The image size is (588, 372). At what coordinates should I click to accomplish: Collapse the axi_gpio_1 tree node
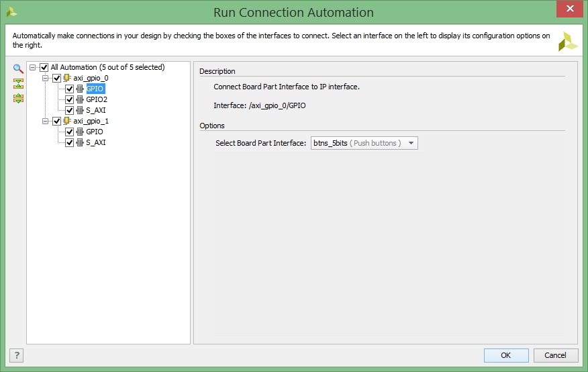[x=45, y=121]
